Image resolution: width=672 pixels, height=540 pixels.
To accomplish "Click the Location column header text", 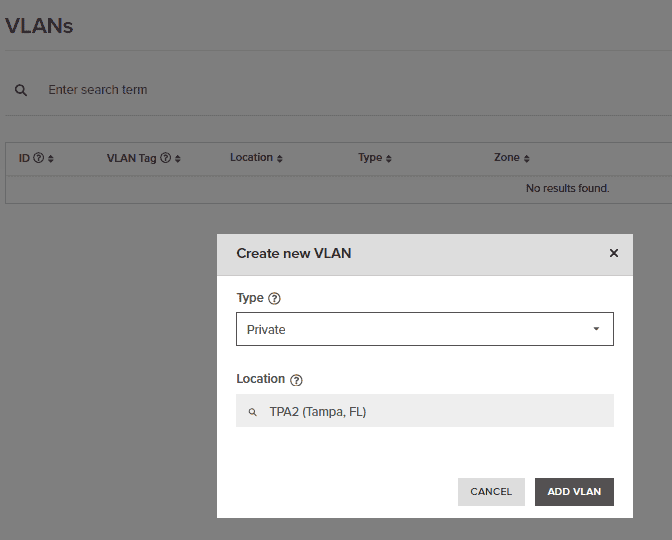I will coord(252,157).
